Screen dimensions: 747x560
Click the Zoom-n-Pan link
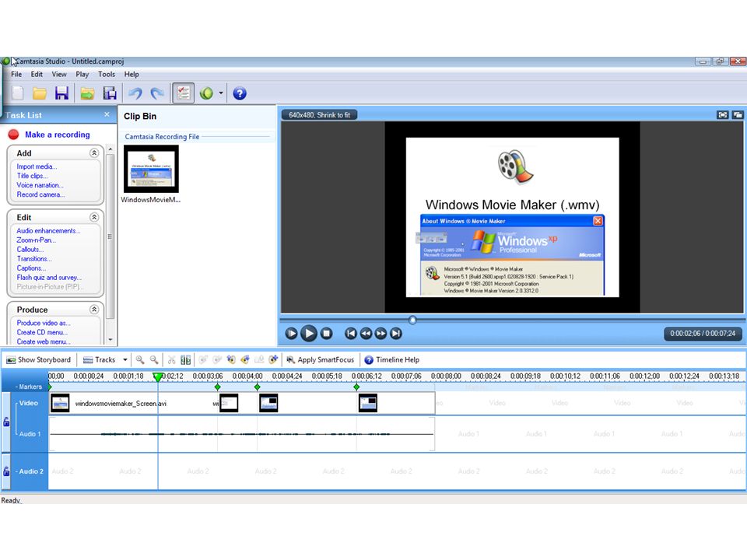37,240
